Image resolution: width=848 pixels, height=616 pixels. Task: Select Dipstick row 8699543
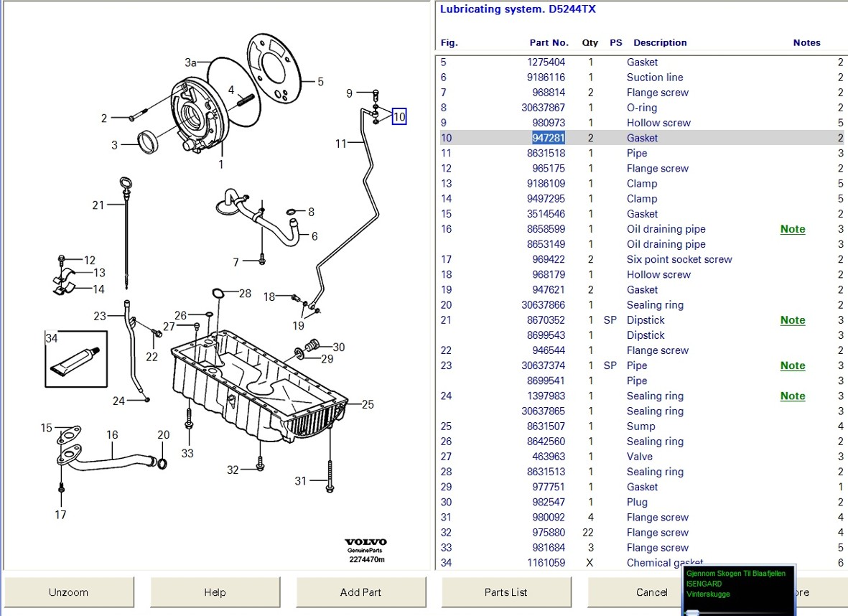pyautogui.click(x=641, y=335)
